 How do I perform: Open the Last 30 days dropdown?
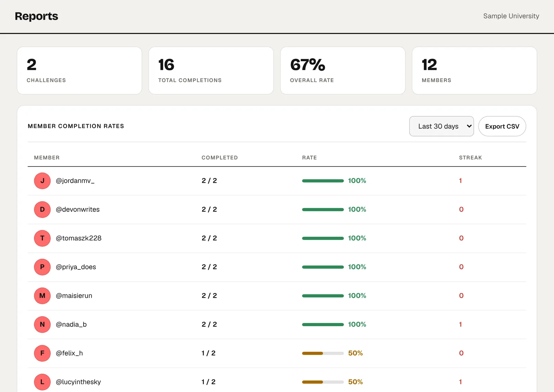click(x=441, y=126)
